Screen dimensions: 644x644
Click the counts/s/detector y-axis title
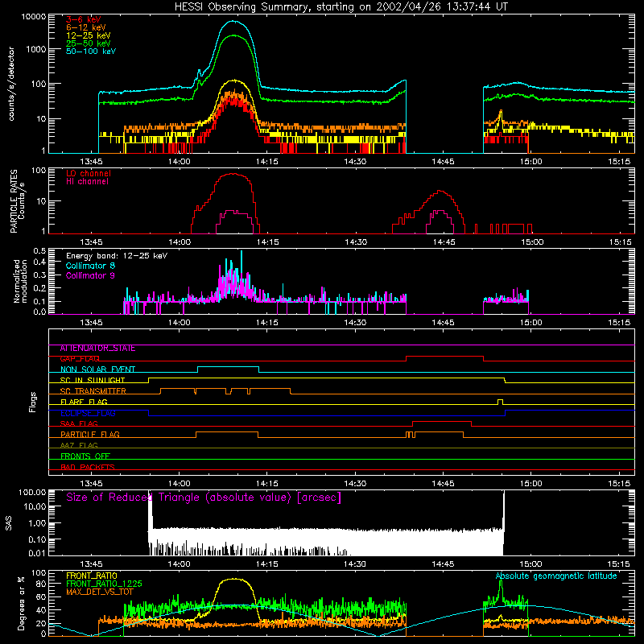[x=11, y=84]
